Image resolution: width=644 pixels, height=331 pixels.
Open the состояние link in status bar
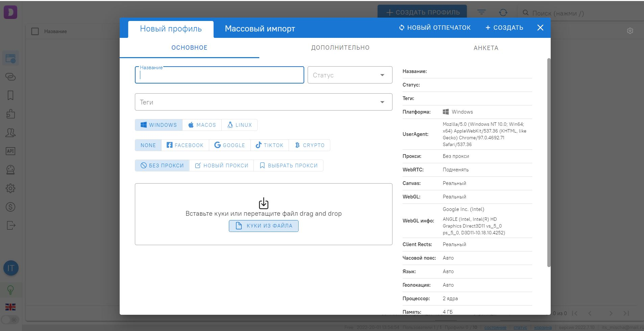coord(495,327)
